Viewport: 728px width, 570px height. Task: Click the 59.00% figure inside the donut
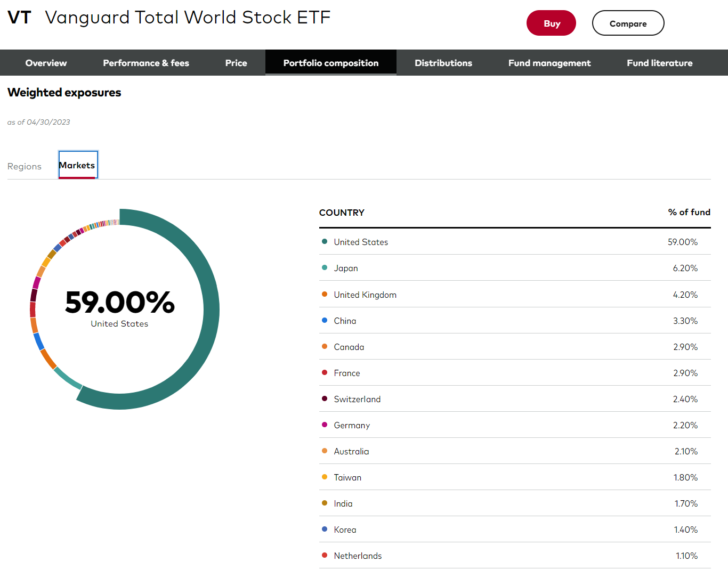click(x=120, y=302)
